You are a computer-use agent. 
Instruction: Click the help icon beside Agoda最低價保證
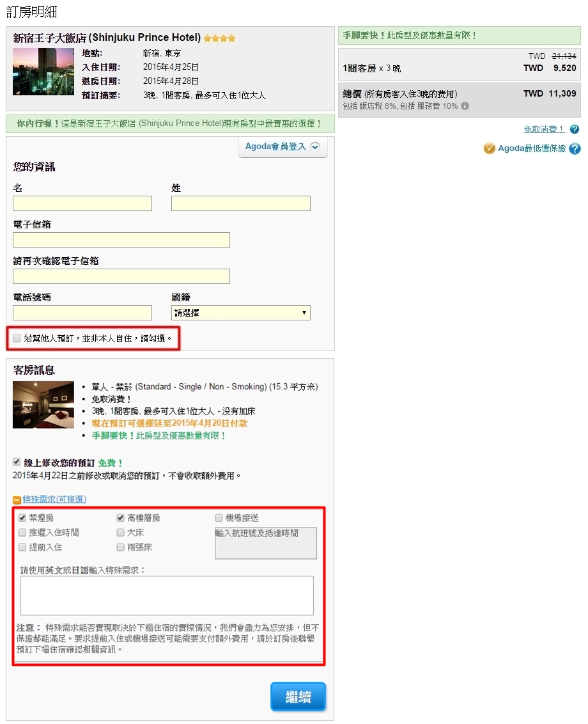(x=575, y=149)
